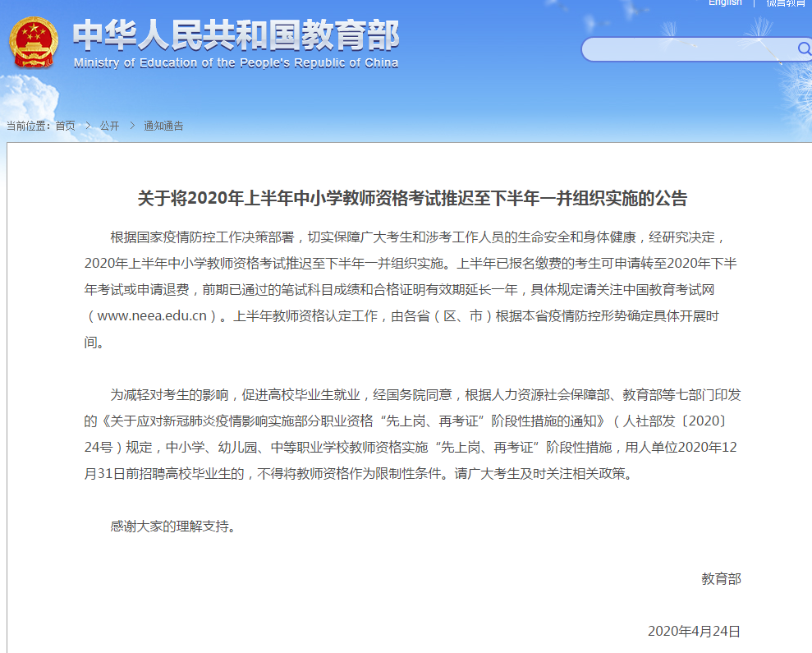The image size is (812, 653).
Task: Click the 感谢大家的理解支持 closing line
Action: (x=173, y=527)
